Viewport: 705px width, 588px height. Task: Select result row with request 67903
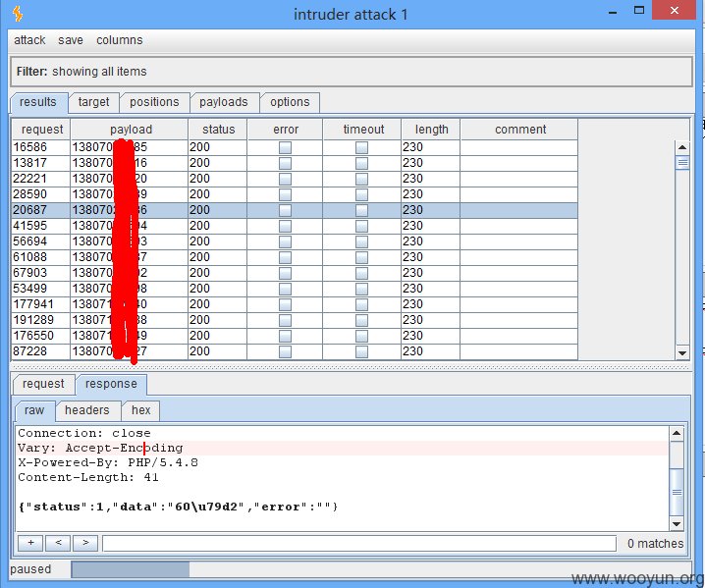tap(295, 273)
